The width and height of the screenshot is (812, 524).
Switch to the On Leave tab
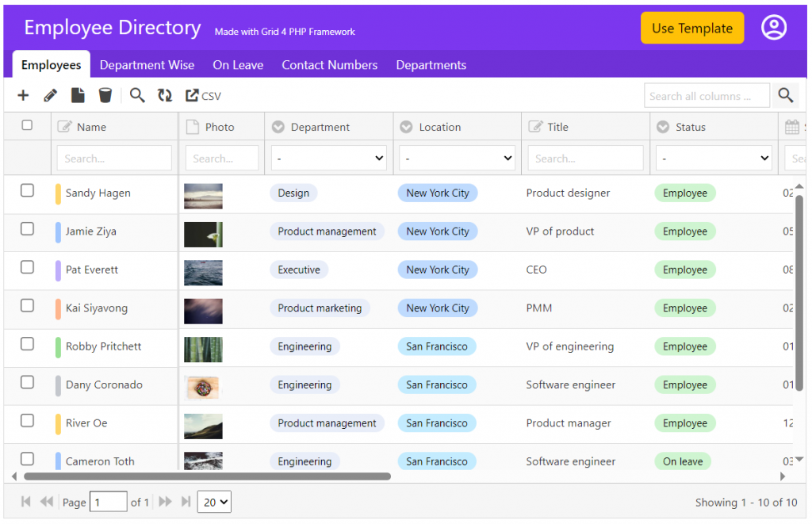pyautogui.click(x=238, y=65)
